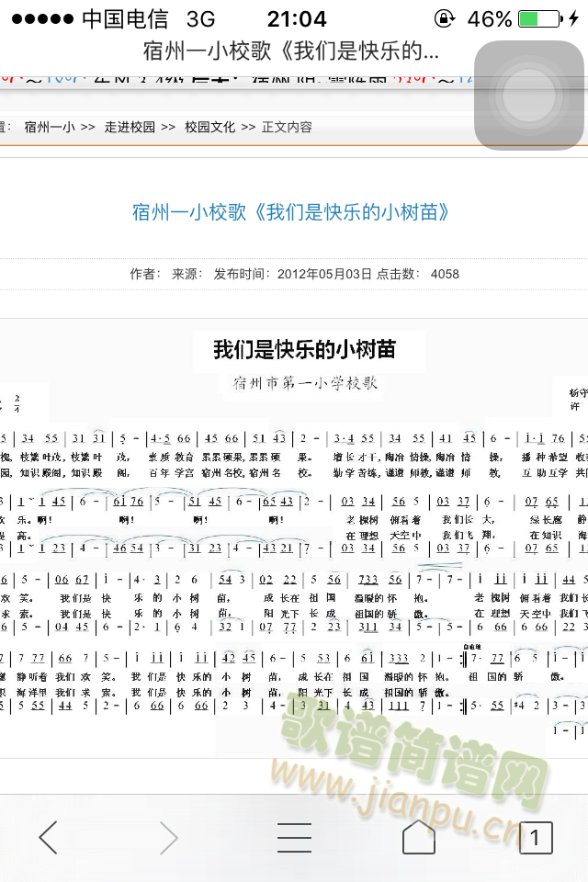
Task: Select the 校园文化 breadcrumb link
Action: point(209,127)
